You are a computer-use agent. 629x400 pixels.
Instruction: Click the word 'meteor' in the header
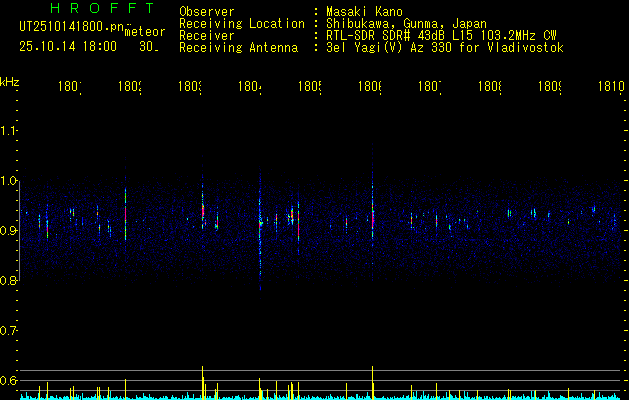coord(145,32)
